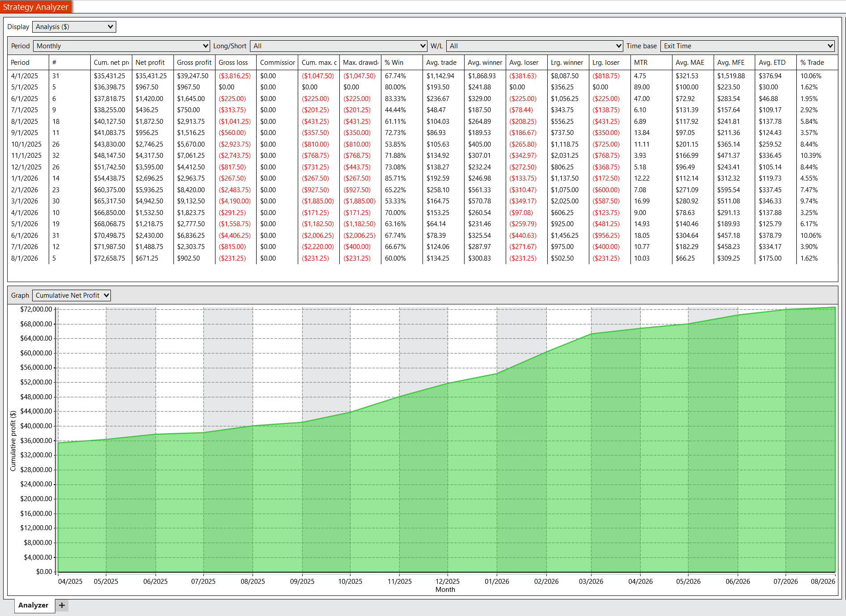This screenshot has height=616, width=846.
Task: Click the 8/1/2026 period row
Action: click(423, 258)
